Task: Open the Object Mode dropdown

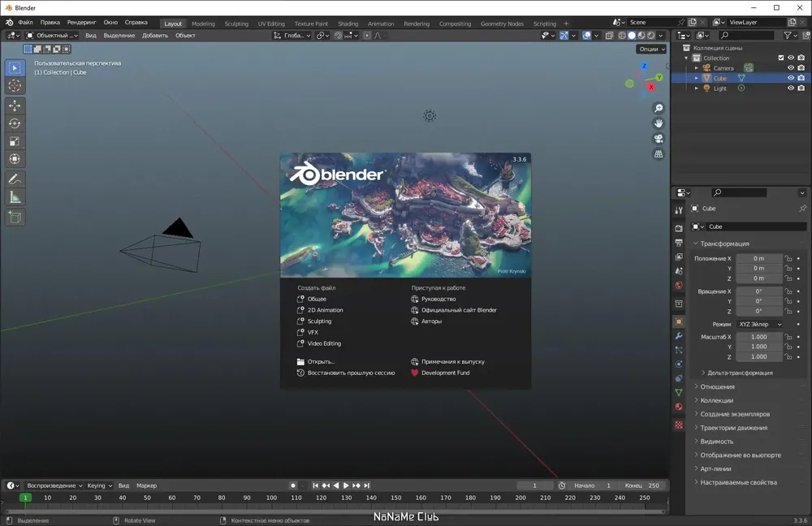Action: pos(52,35)
